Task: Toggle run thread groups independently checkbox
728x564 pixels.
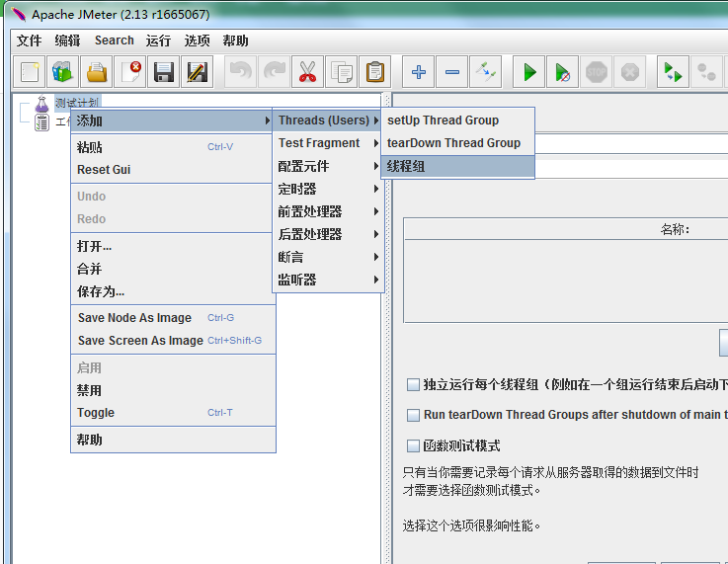Action: 413,385
